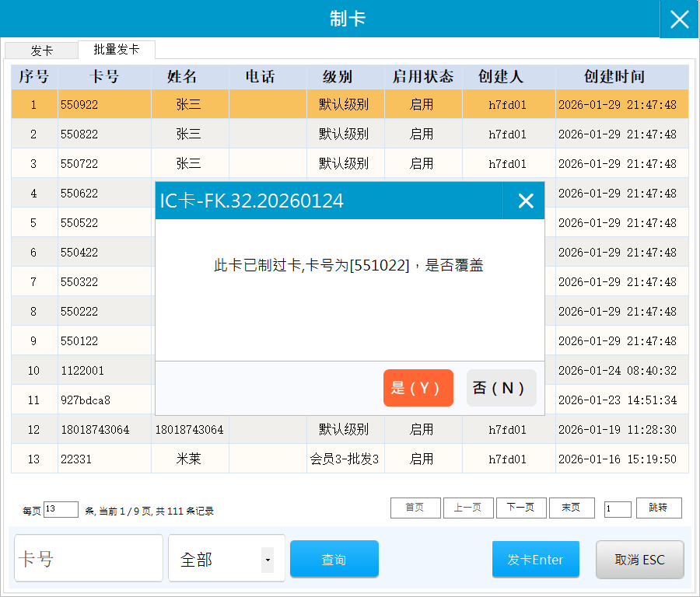Click the 跳转 page jump button
This screenshot has width=700, height=597.
[658, 508]
